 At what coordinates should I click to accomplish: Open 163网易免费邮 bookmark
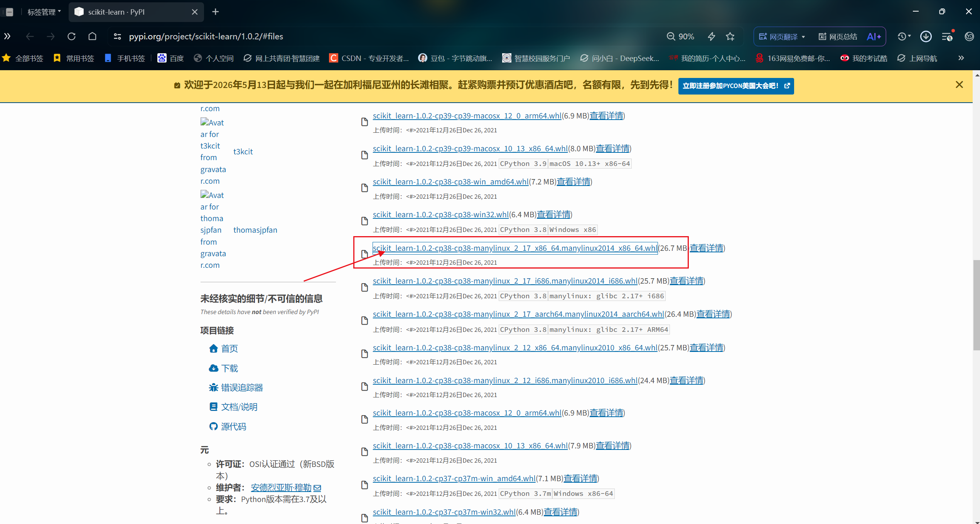click(x=793, y=58)
